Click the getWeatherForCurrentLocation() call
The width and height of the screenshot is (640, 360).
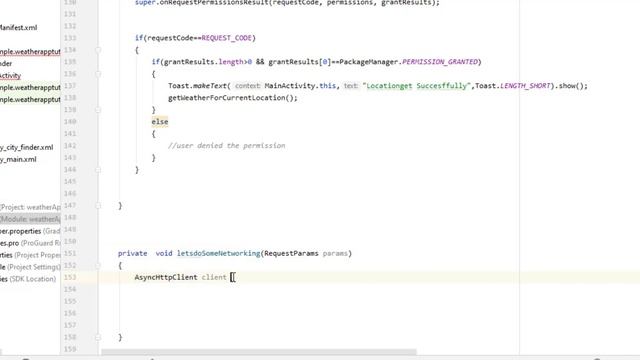(233, 98)
